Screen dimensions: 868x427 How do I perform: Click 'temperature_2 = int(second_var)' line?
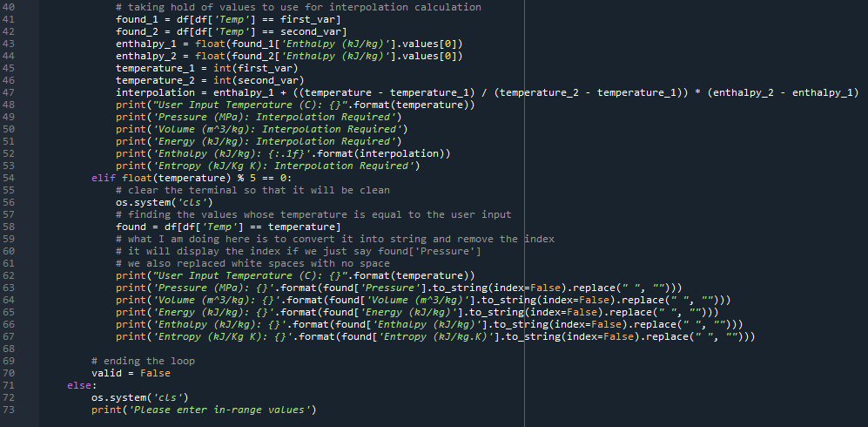point(210,80)
